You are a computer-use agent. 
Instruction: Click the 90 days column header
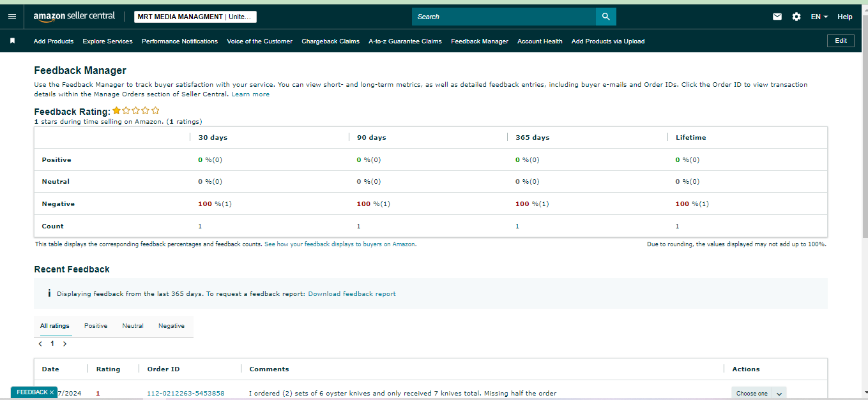372,138
